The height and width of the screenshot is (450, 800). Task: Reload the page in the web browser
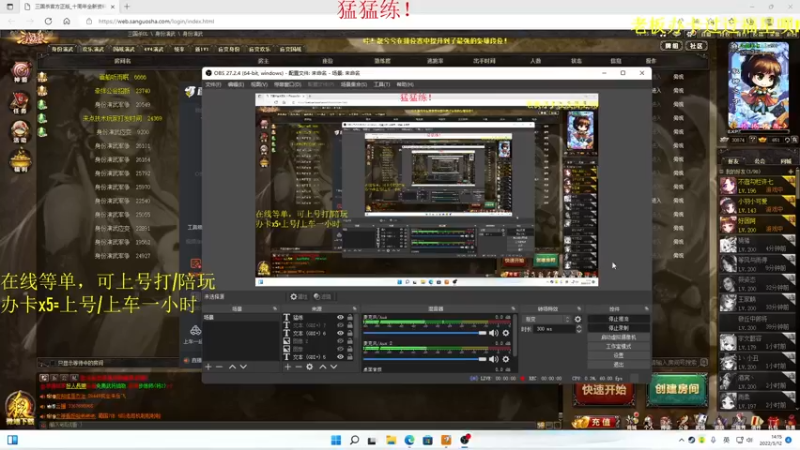pos(48,21)
